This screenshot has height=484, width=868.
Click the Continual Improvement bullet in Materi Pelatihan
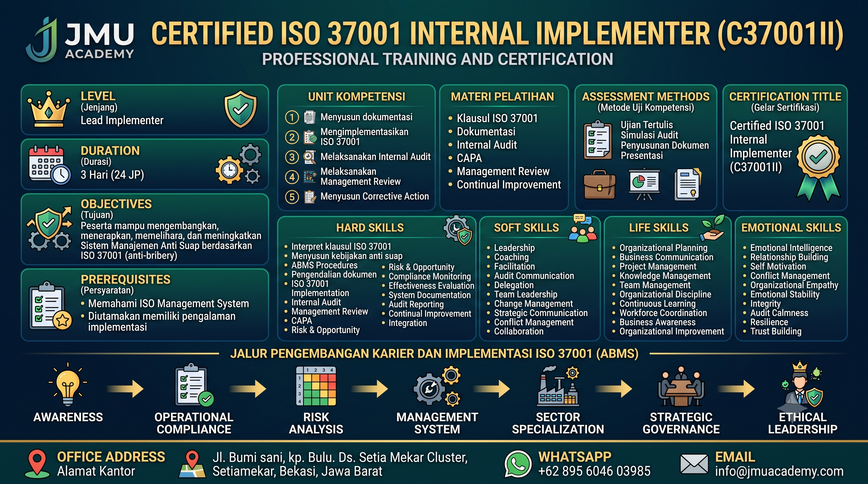coord(508,185)
